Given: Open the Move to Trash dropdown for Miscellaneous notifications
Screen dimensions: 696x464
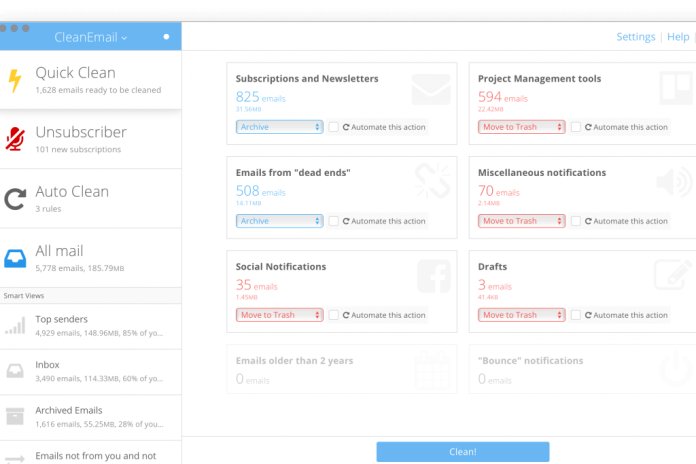Looking at the screenshot, I should [x=522, y=221].
